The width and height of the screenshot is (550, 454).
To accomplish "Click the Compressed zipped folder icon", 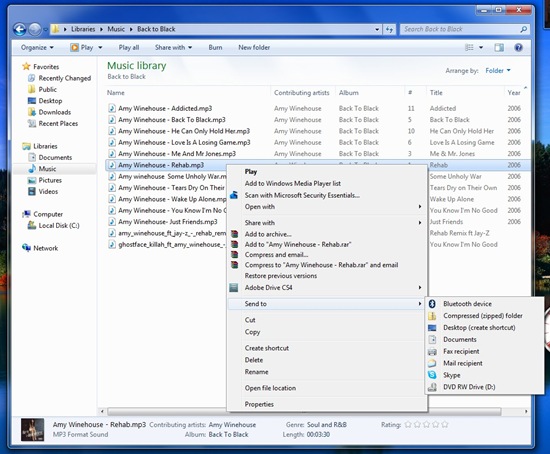I will tap(432, 316).
